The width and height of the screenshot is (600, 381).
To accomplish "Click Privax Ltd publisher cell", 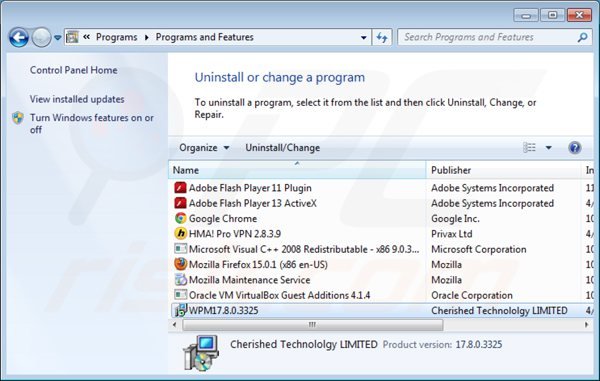I will coord(452,234).
